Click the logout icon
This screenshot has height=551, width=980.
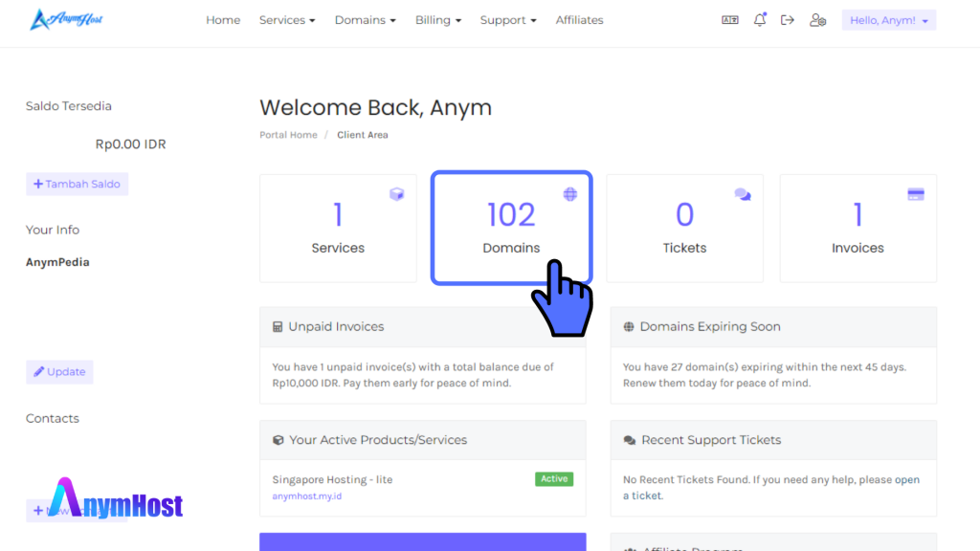788,19
